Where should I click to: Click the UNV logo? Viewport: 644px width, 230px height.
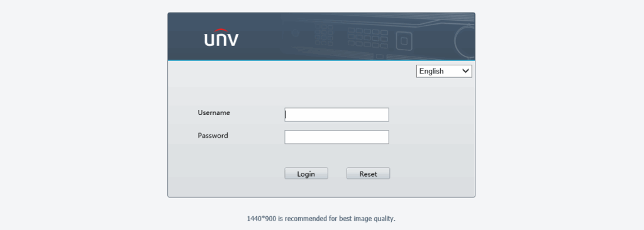221,38
